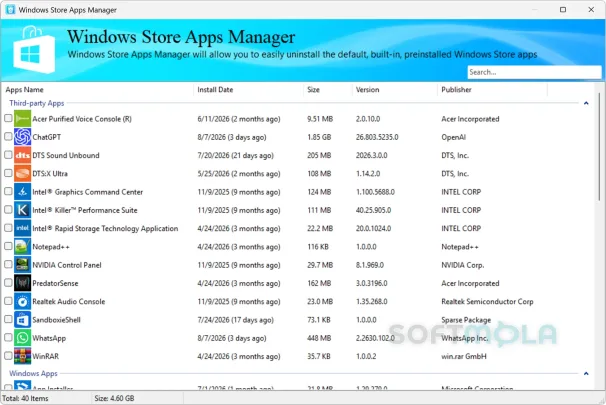The image size is (606, 405).
Task: Sort by Version column header
Action: 395,90
